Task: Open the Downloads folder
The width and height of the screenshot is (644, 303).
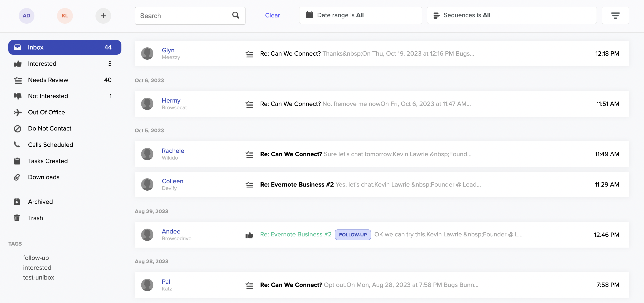Action: tap(65, 177)
